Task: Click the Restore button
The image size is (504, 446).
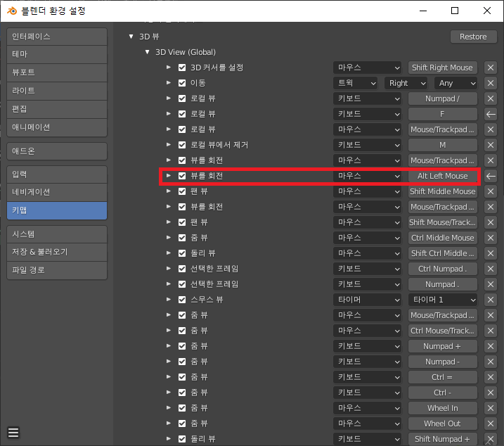Action: point(473,37)
